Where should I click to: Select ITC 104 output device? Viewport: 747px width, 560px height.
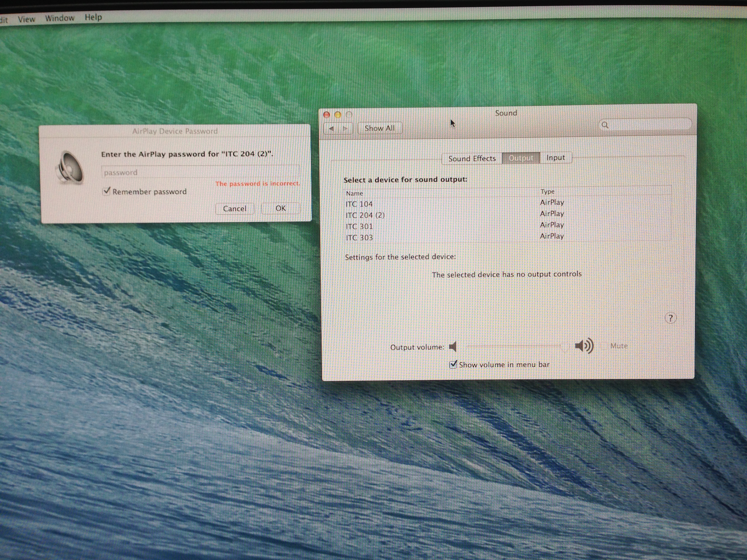tap(507, 203)
